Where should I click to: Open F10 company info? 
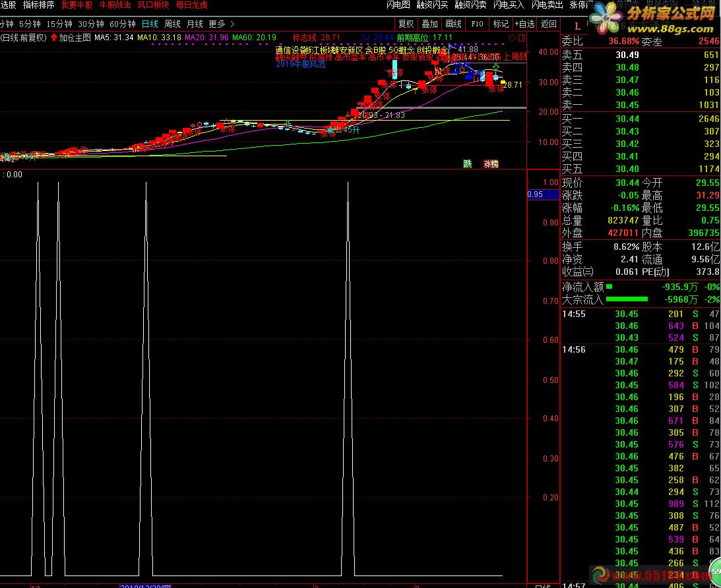pos(478,24)
